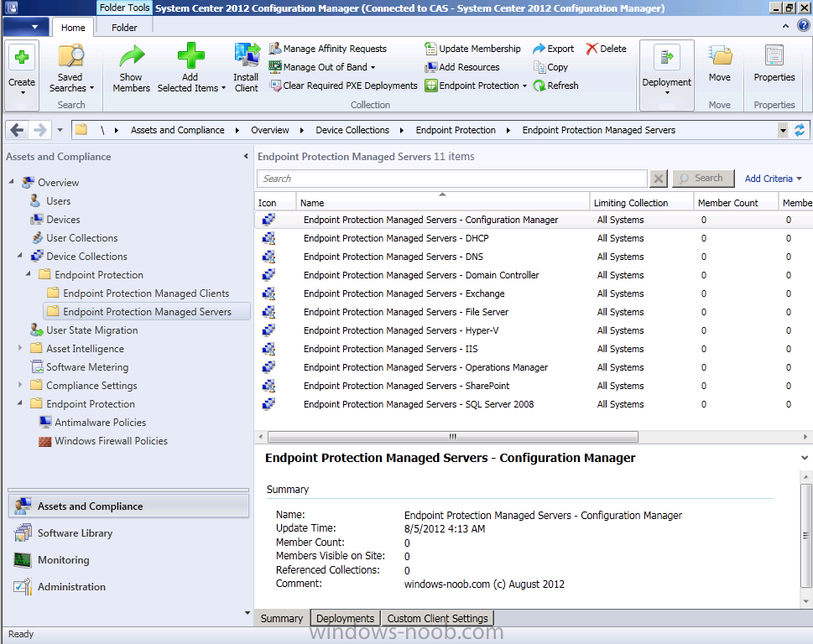Select the Devices node in the tree

pos(55,220)
